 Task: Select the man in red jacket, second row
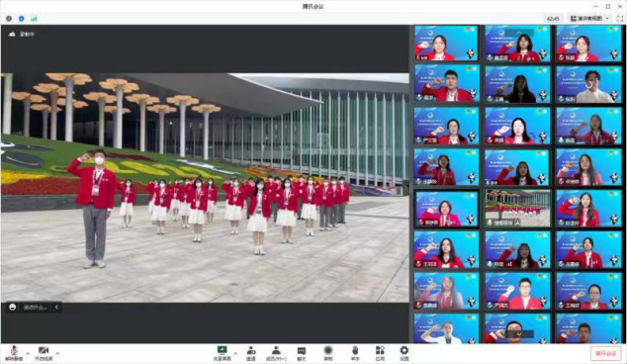[447, 84]
